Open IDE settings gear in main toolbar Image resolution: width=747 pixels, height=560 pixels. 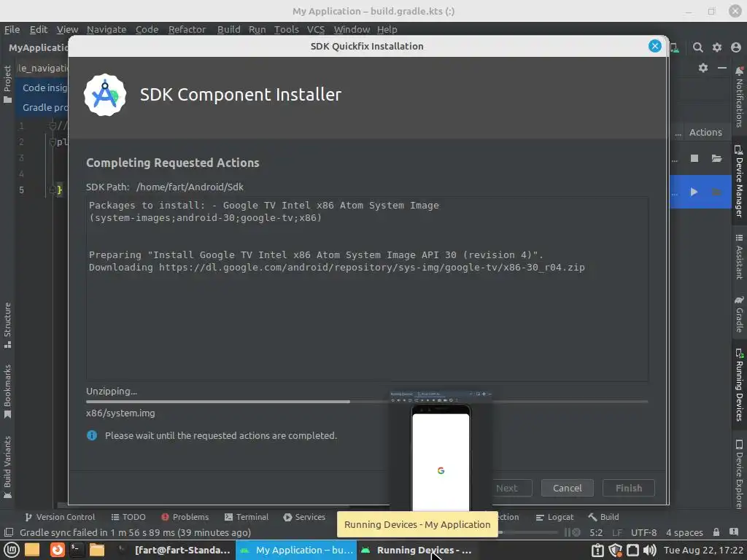[x=717, y=47]
